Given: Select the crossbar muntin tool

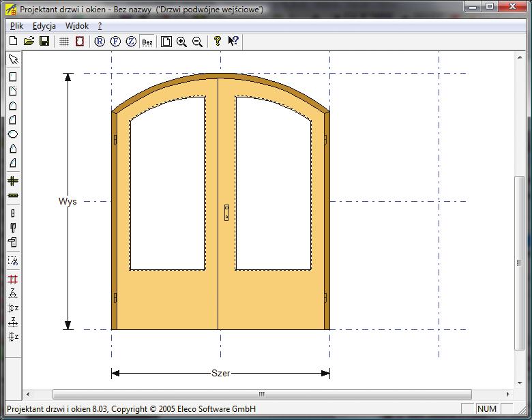Looking at the screenshot, I should 13,181.
